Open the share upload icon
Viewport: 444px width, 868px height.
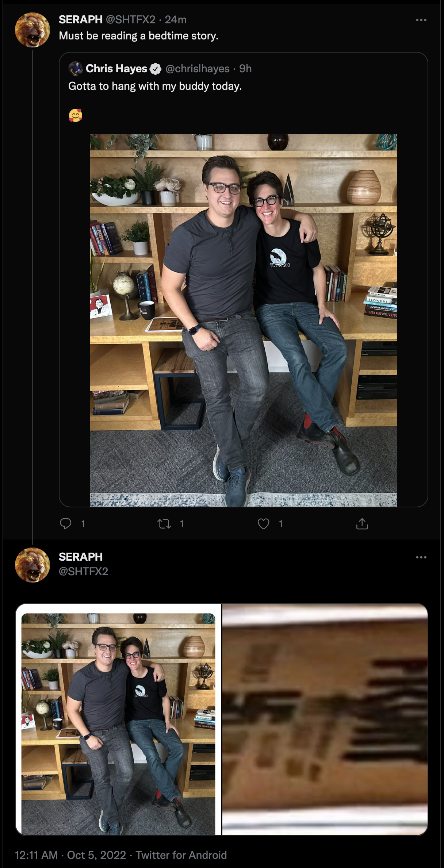click(x=362, y=524)
